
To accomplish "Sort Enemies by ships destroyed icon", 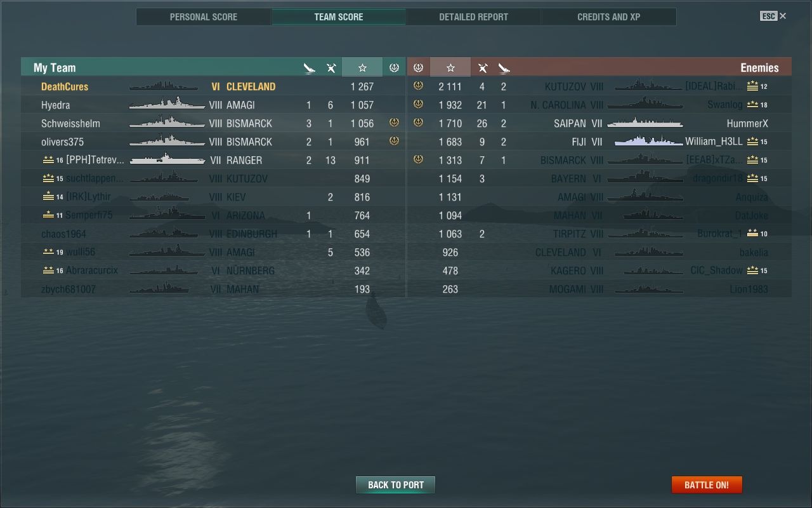I will 504,68.
